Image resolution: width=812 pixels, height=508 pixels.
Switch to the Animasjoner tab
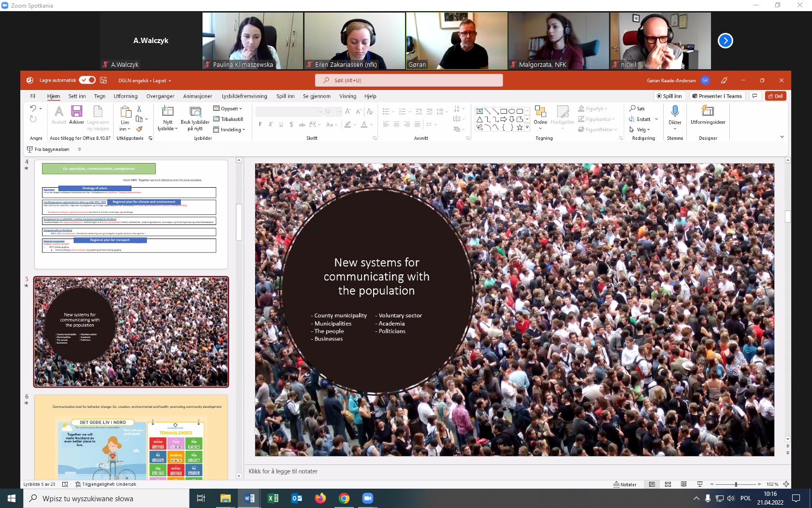click(x=198, y=96)
